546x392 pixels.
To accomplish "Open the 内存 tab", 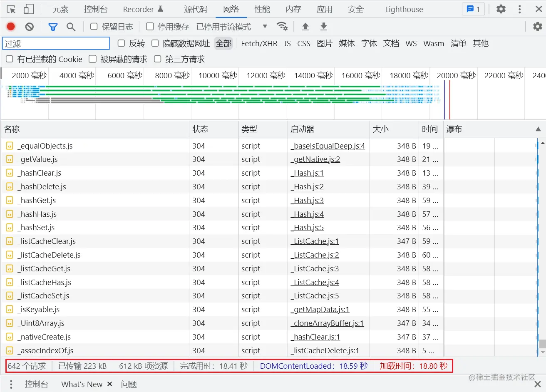I will coord(293,9).
